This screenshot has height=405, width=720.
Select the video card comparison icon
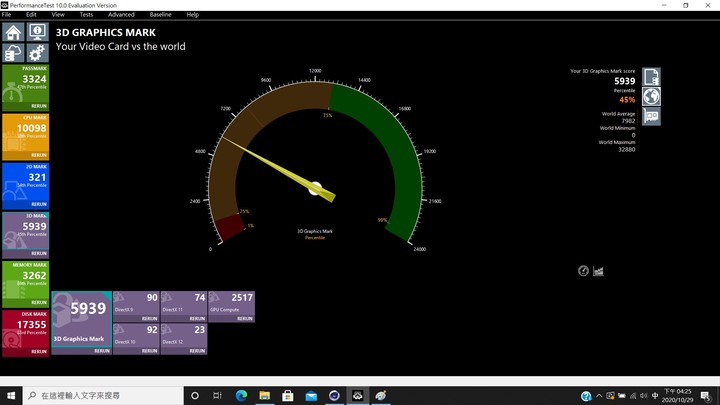pos(651,116)
